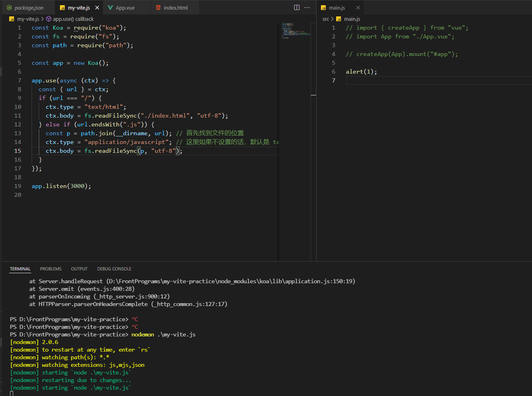Click "watching extensions: js,mjs,json" line
Viewport: 532px width, 396px height.
(x=77, y=365)
